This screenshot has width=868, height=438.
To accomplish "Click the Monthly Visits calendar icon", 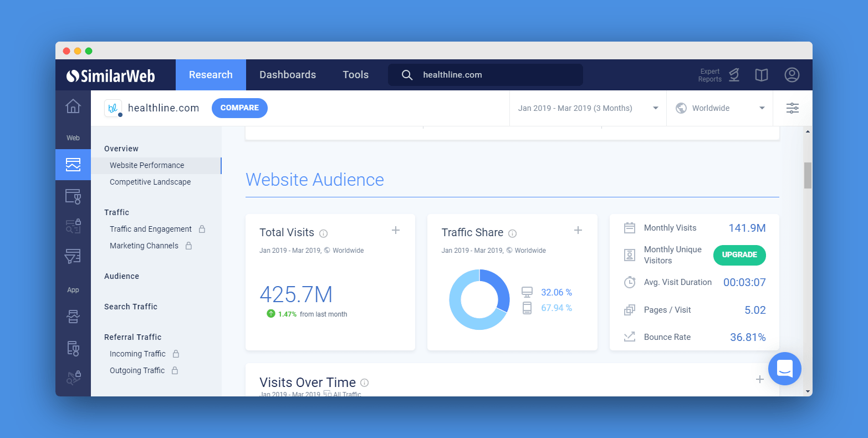I will click(630, 228).
